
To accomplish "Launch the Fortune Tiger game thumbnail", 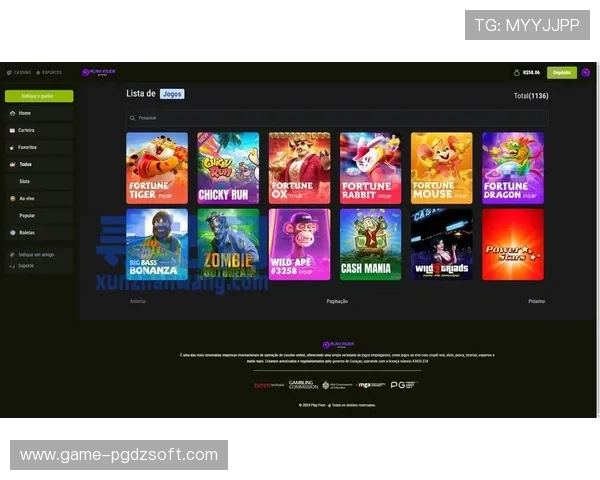I will (x=157, y=168).
